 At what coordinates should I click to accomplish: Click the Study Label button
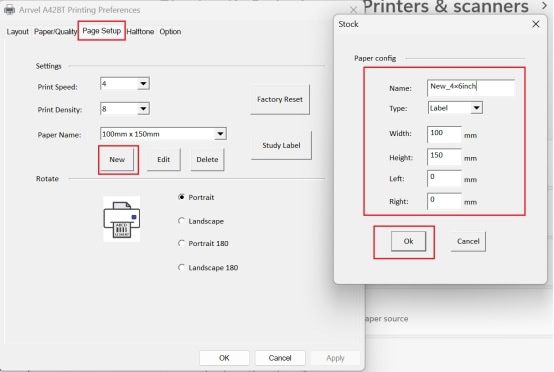pyautogui.click(x=281, y=146)
